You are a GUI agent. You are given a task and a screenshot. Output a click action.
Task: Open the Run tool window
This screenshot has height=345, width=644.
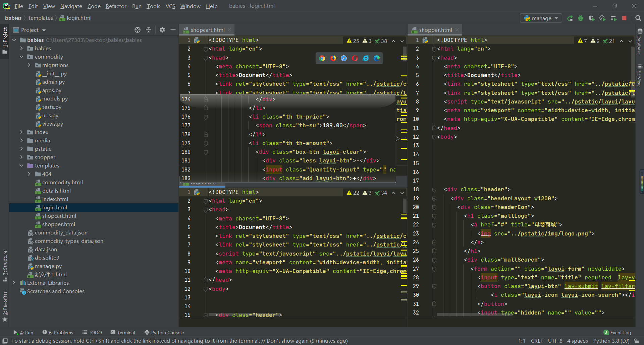23,333
